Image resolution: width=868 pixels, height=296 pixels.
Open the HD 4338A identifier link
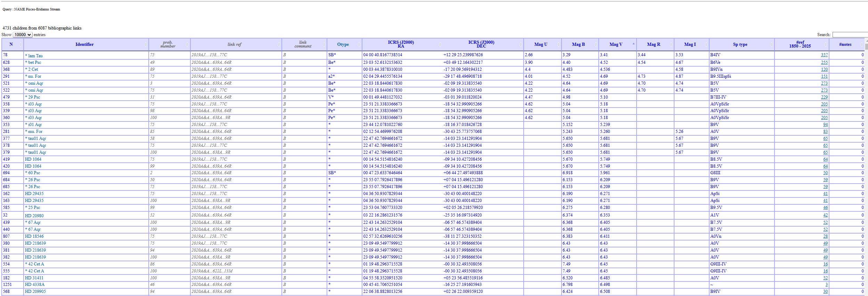(34, 285)
